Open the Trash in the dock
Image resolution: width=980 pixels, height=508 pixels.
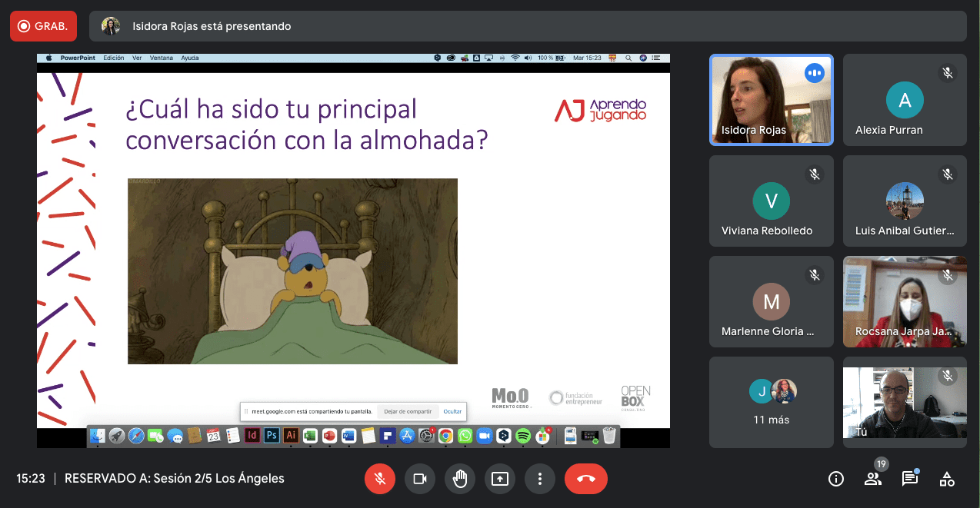(608, 436)
